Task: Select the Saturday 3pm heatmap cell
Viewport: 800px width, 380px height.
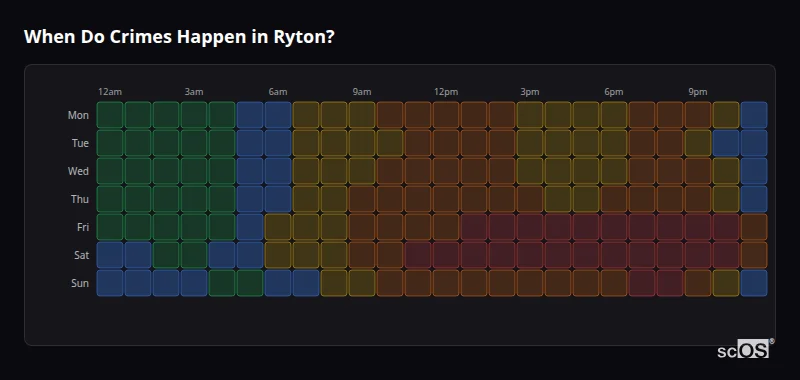Action: 530,255
